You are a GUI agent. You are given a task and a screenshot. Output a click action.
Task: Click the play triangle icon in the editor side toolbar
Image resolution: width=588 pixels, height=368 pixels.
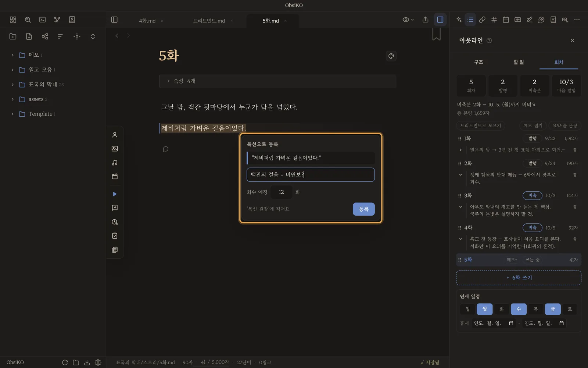[115, 194]
